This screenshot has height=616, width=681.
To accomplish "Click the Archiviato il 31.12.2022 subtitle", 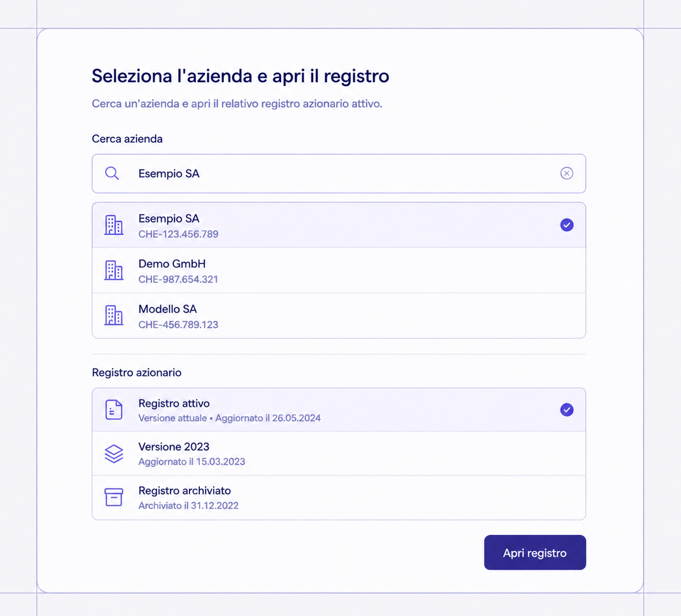I will coord(188,505).
